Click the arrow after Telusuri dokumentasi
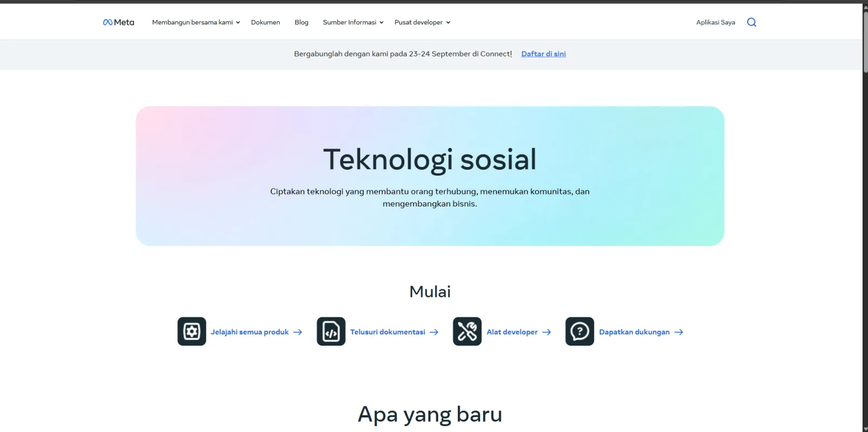This screenshot has width=868, height=432. [x=434, y=332]
